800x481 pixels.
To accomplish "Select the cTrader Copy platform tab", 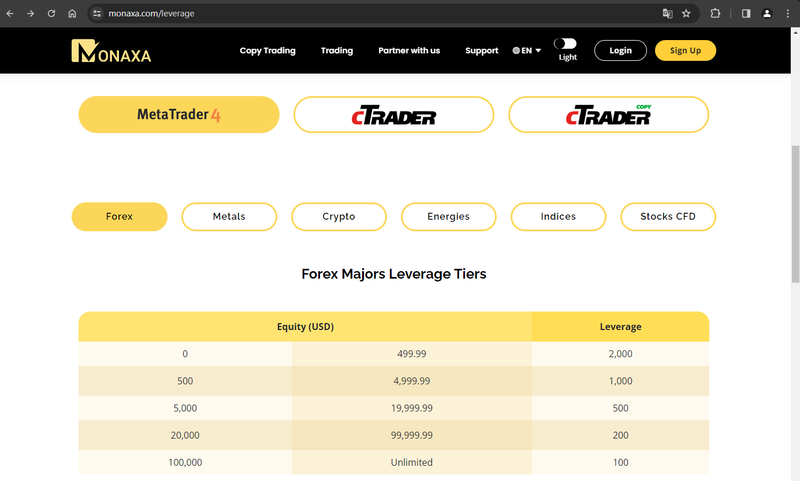I will [x=609, y=115].
